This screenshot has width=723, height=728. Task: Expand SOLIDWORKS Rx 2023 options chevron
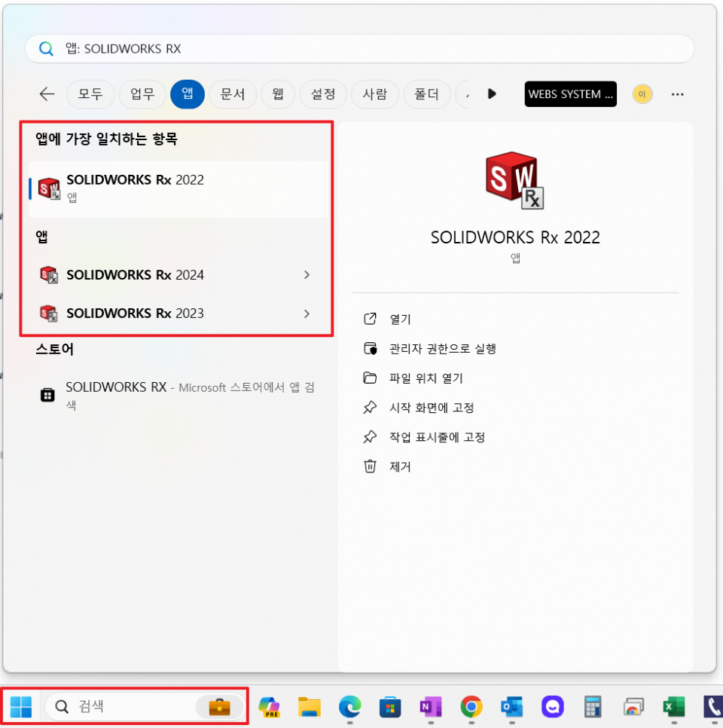click(x=307, y=314)
